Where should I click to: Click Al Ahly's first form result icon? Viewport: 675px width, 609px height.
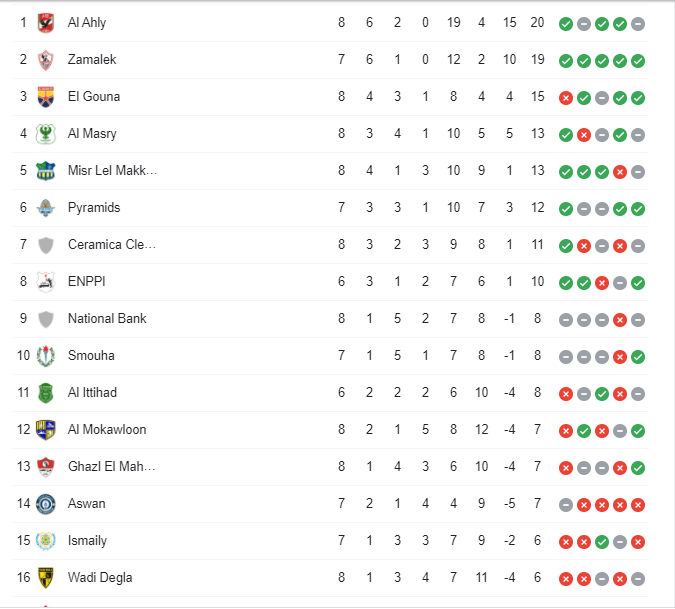[x=566, y=23]
